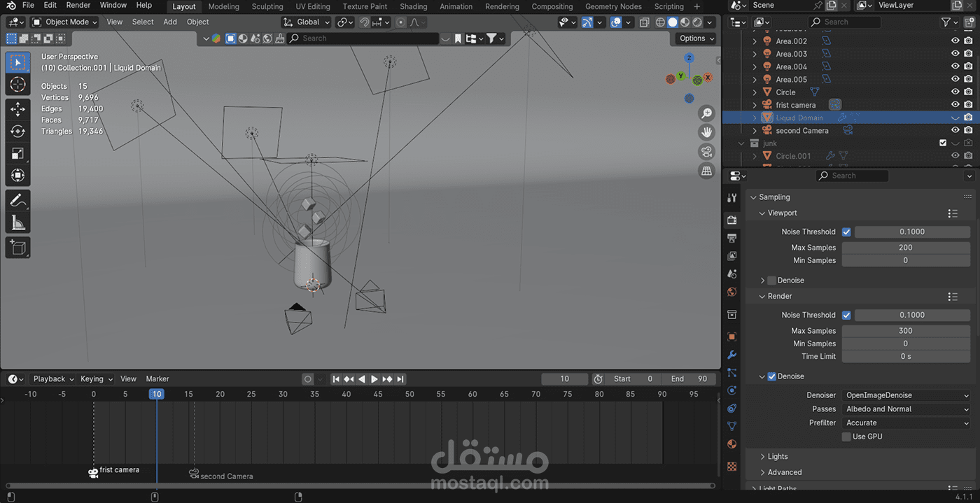This screenshot has height=503, width=980.
Task: Play the animation forward
Action: click(x=374, y=379)
